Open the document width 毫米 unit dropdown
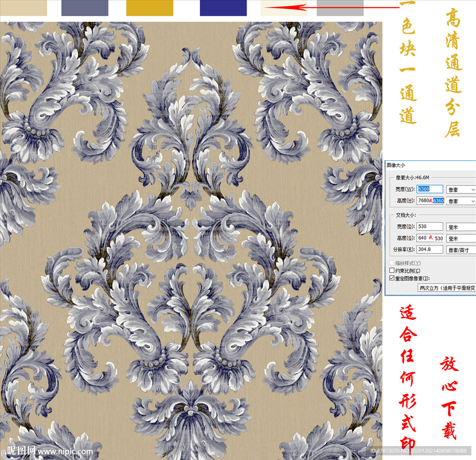The height and width of the screenshot is (460, 476). 461,227
